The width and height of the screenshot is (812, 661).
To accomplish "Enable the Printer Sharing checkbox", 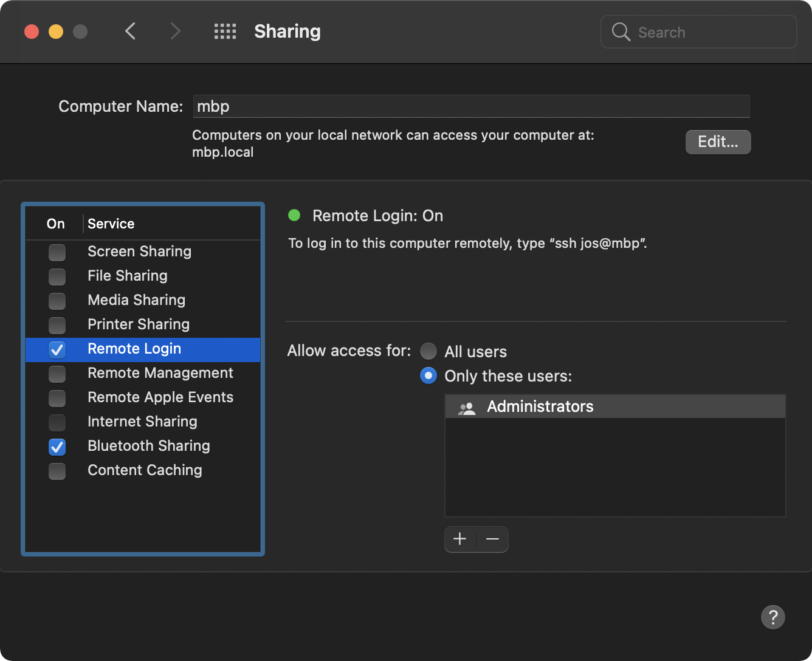I will (x=57, y=325).
